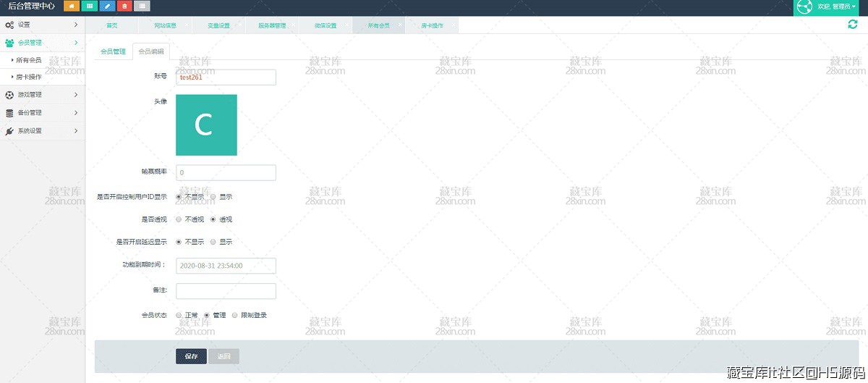Click the red trash delete icon button

point(124,7)
